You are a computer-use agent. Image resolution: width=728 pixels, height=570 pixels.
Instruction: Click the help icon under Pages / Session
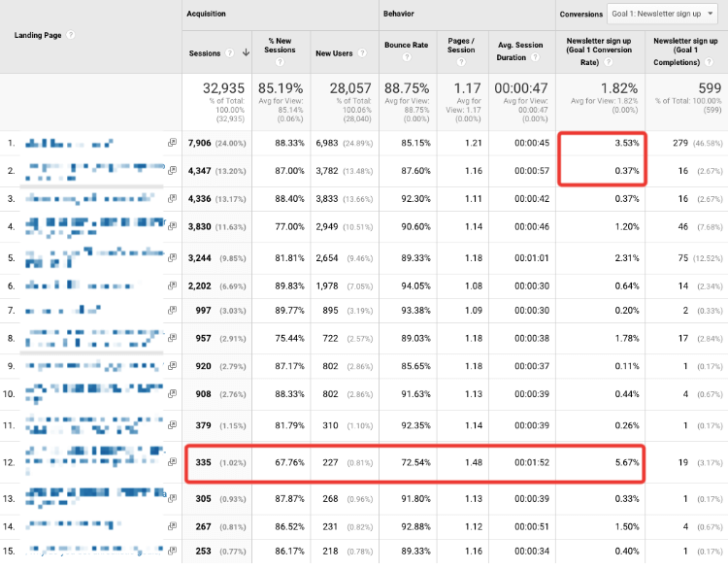(x=461, y=62)
